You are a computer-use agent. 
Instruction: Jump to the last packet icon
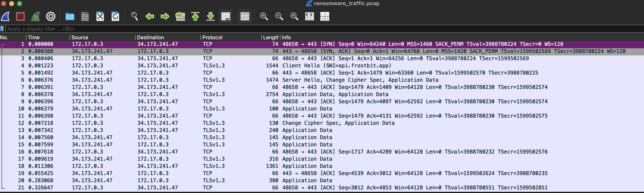[x=211, y=17]
